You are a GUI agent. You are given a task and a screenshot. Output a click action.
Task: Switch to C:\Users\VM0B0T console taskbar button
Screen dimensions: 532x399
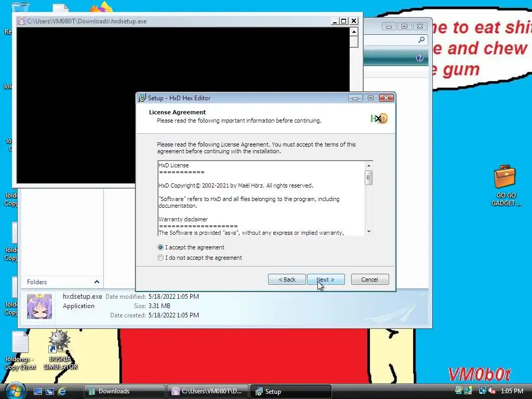pos(208,392)
